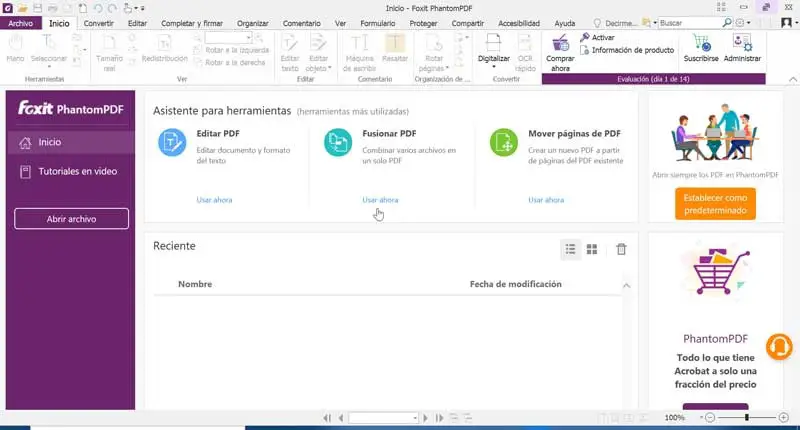Switch Reciente to list view

(570, 249)
